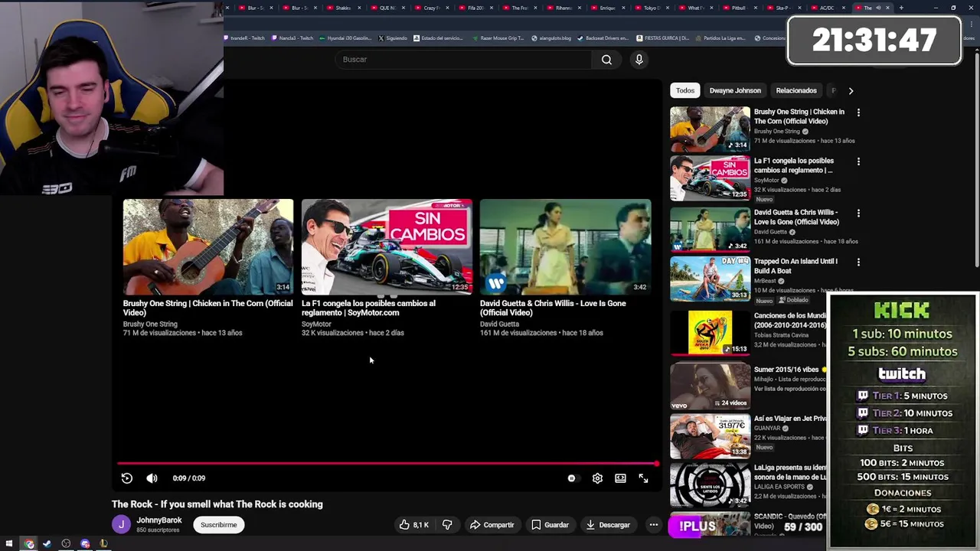The image size is (980, 551).
Task: Open the more actions three-dot menu below video
Action: [x=653, y=525]
